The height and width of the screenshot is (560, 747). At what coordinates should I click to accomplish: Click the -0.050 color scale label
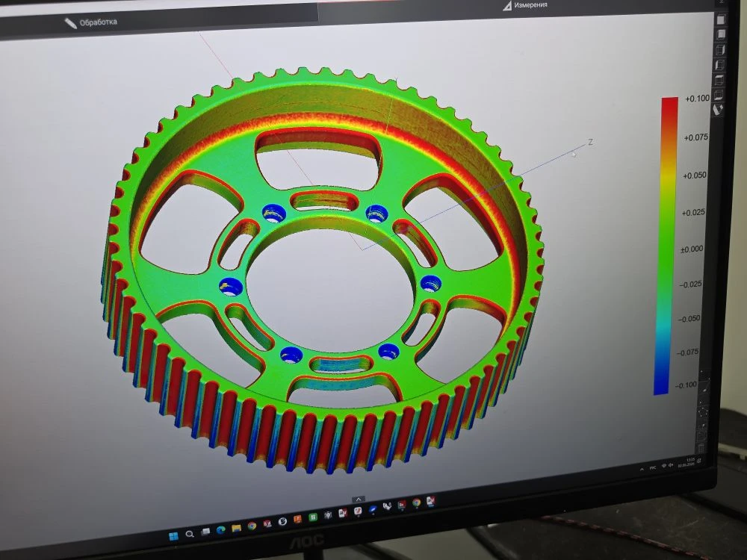pyautogui.click(x=689, y=319)
